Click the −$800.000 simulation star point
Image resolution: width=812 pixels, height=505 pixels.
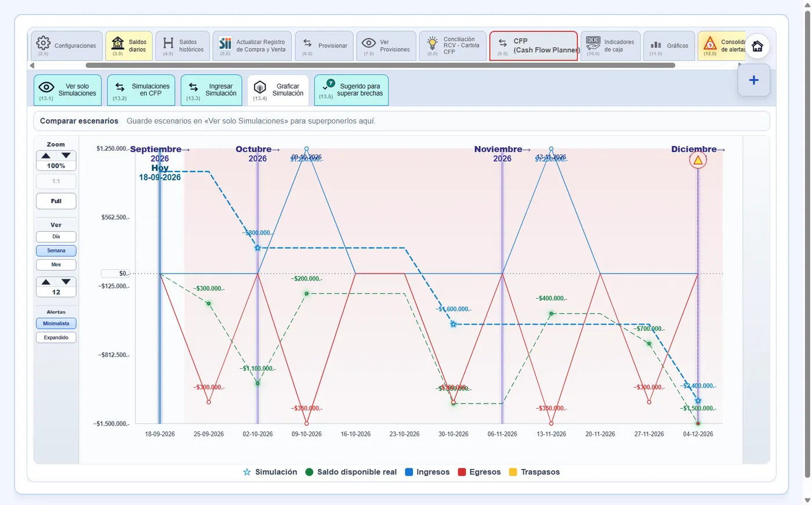(x=258, y=248)
